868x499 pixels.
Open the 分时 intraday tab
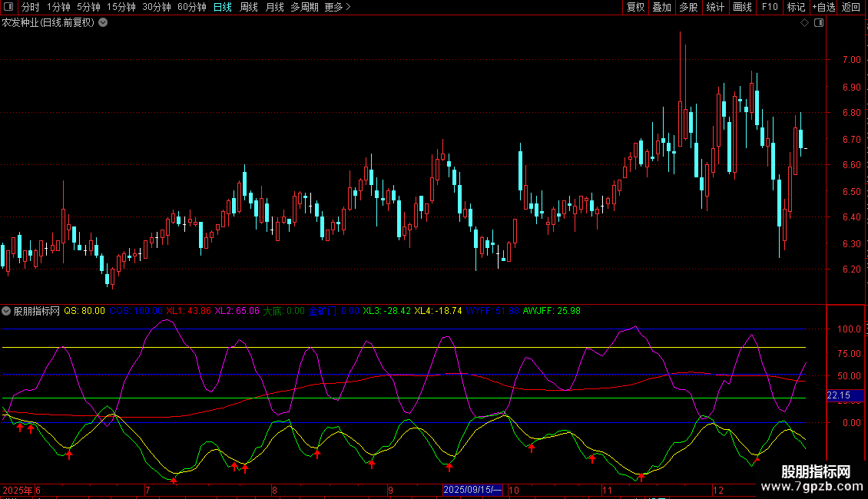30,7
